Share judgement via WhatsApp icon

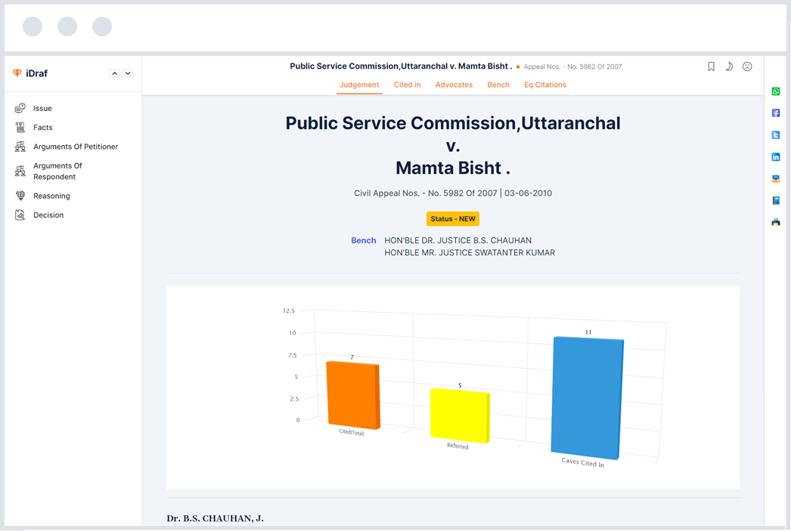click(776, 91)
